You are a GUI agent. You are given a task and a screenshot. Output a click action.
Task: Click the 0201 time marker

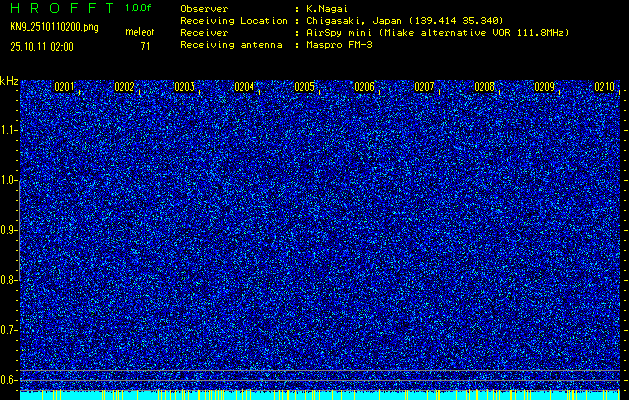point(64,87)
